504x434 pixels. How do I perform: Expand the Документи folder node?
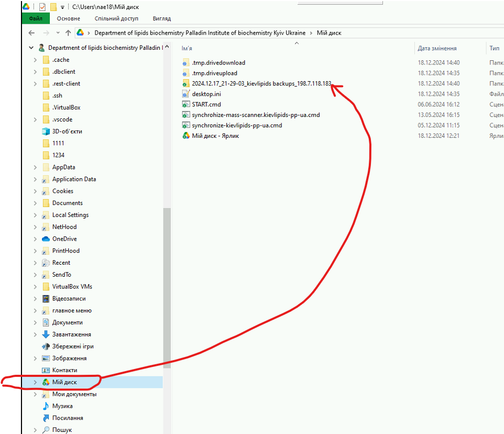pos(35,323)
